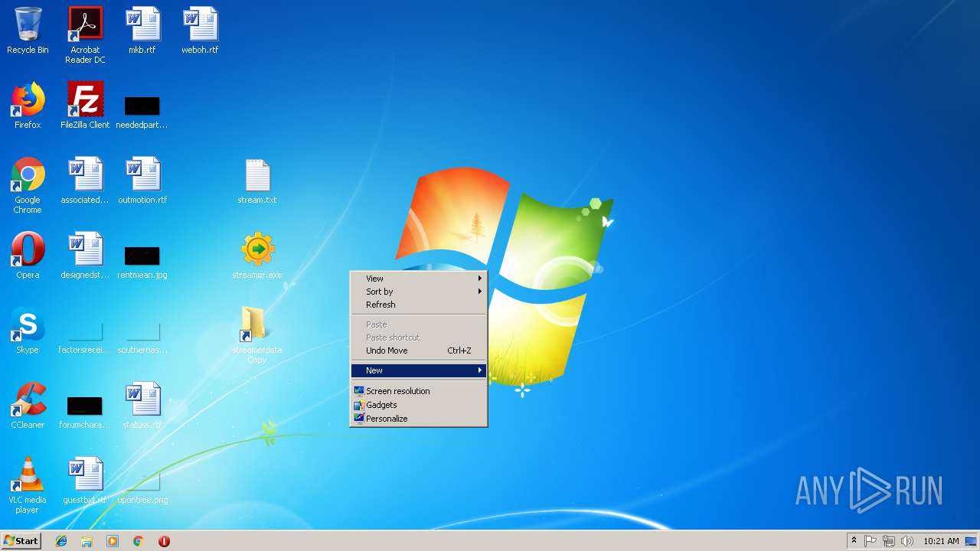This screenshot has width=980, height=551.
Task: Select the FileZilla Client shortcut
Action: click(x=85, y=106)
